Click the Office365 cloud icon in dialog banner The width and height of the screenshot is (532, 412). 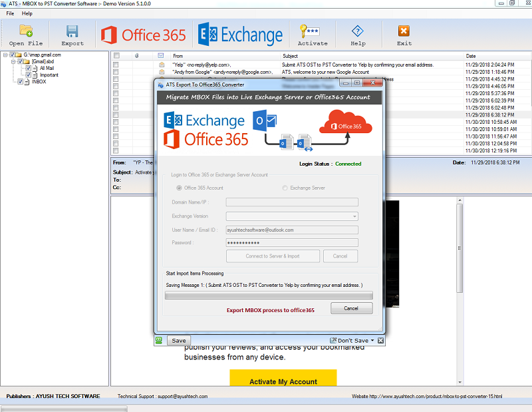(345, 122)
